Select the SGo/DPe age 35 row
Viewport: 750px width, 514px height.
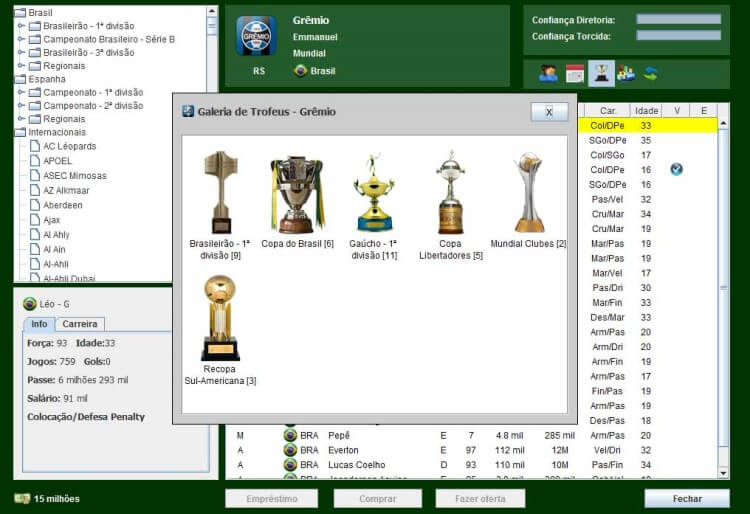648,140
